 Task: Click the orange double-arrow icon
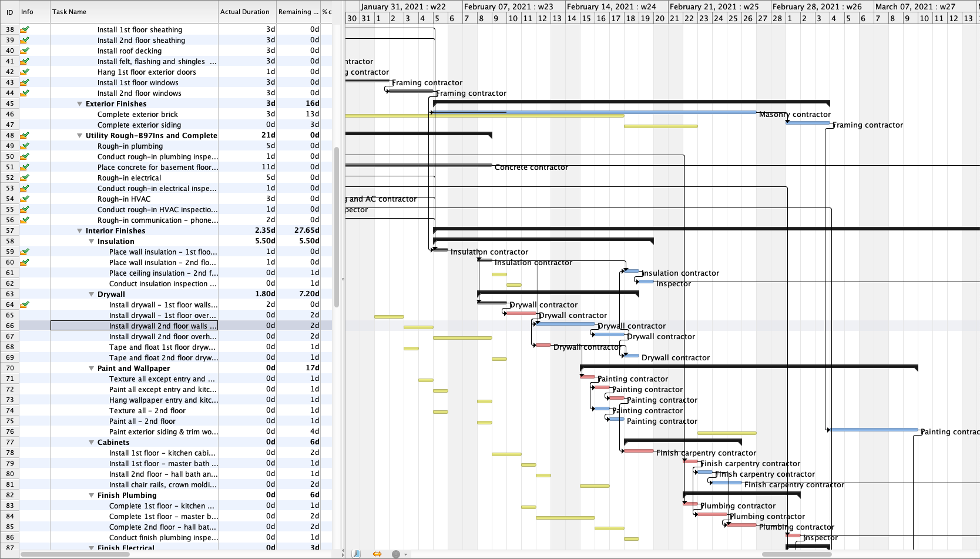pos(377,554)
